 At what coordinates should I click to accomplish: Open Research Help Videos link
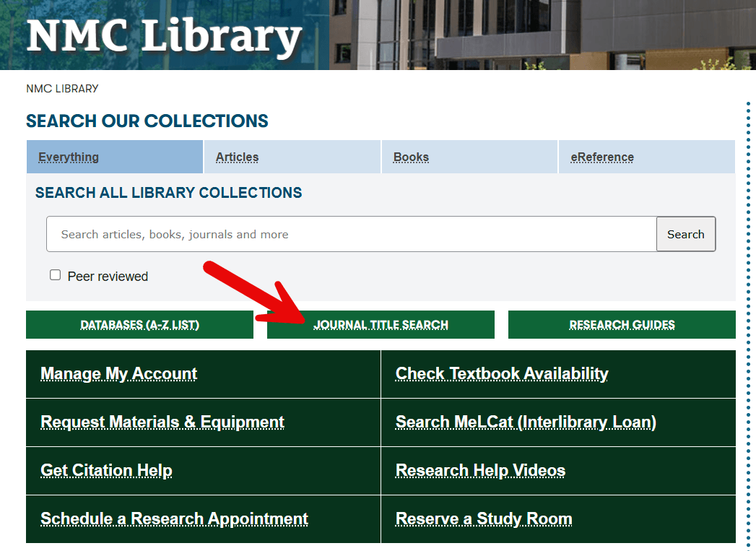click(480, 470)
